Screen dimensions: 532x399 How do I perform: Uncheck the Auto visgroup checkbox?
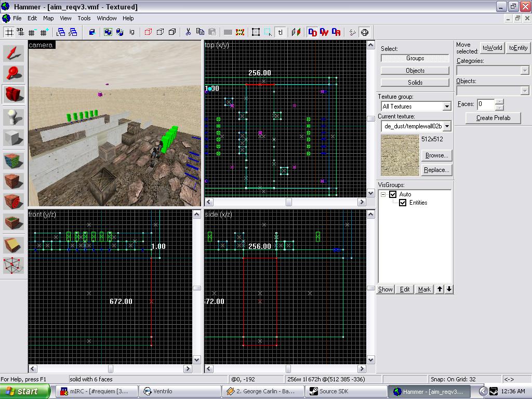pyautogui.click(x=393, y=194)
